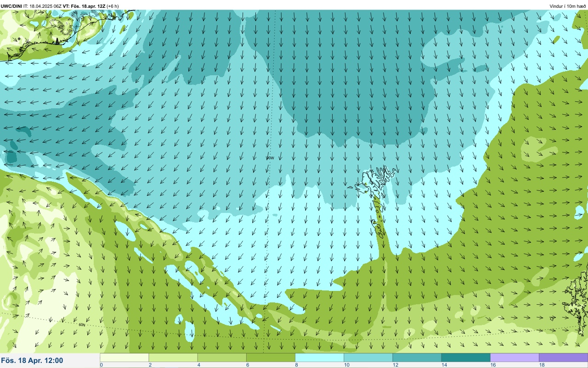Image resolution: width=588 pixels, height=368 pixels.
Task: Click the legend value '0'
Action: (x=102, y=365)
